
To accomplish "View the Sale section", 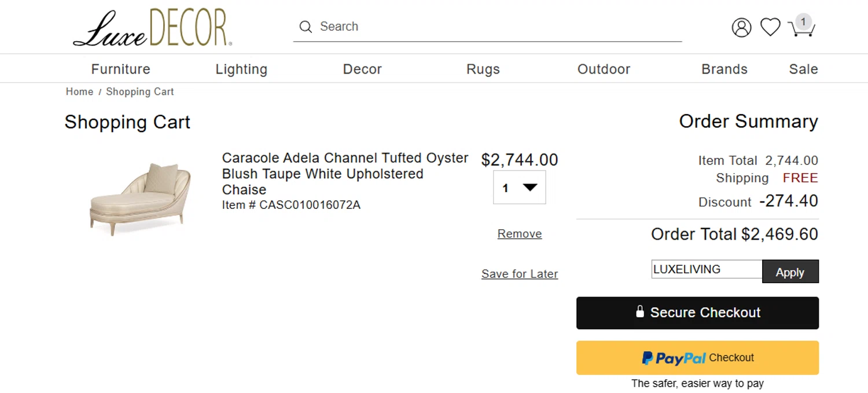I will (x=803, y=69).
